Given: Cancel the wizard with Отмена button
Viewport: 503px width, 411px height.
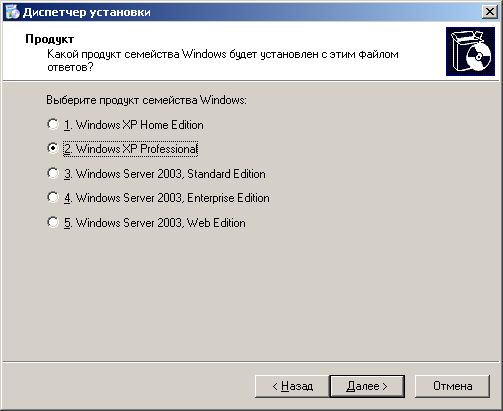Looking at the screenshot, I should (x=452, y=386).
